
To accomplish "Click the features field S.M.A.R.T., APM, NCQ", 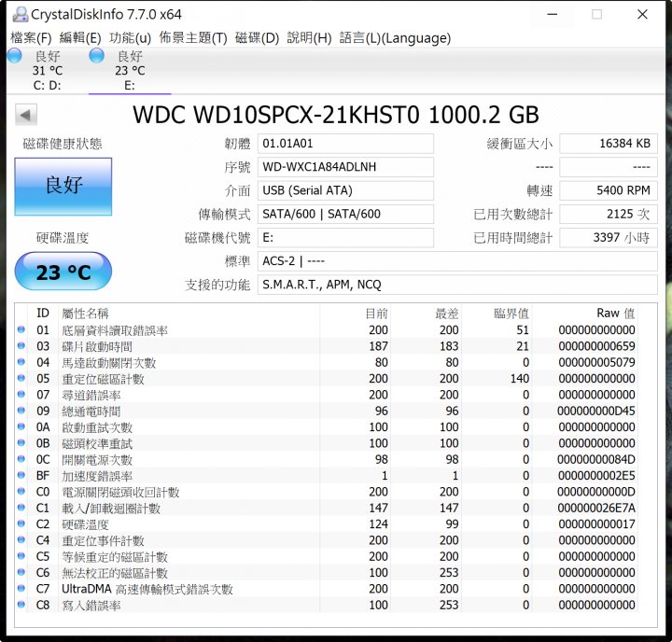I will point(457,285).
